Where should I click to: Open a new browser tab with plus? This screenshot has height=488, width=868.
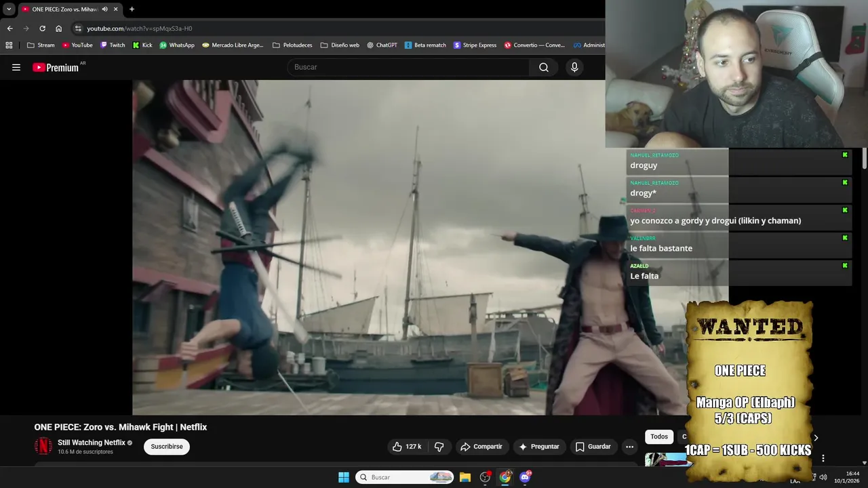(x=132, y=9)
